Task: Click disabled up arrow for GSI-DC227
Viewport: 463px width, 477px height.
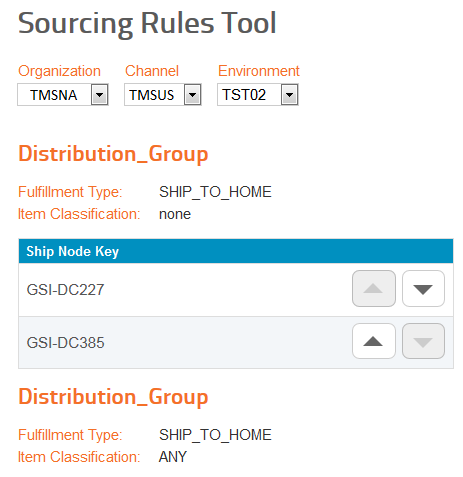Action: 374,289
